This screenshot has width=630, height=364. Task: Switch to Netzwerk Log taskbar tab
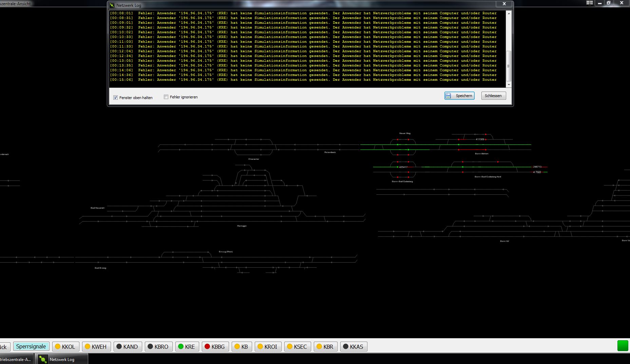pyautogui.click(x=61, y=359)
